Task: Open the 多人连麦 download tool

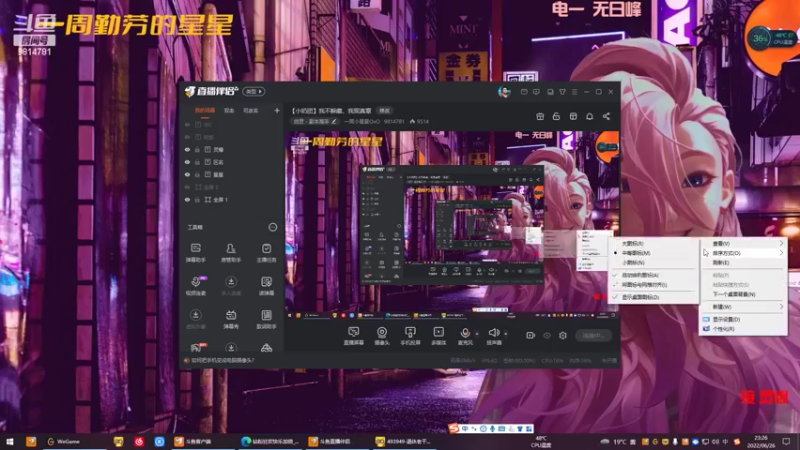Action: click(x=231, y=286)
